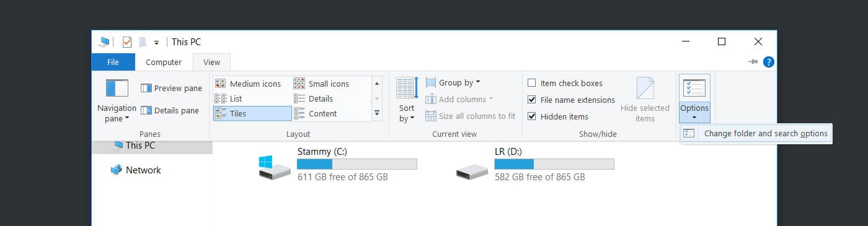Toggle the Details pane
The image size is (868, 226).
pos(170,111)
